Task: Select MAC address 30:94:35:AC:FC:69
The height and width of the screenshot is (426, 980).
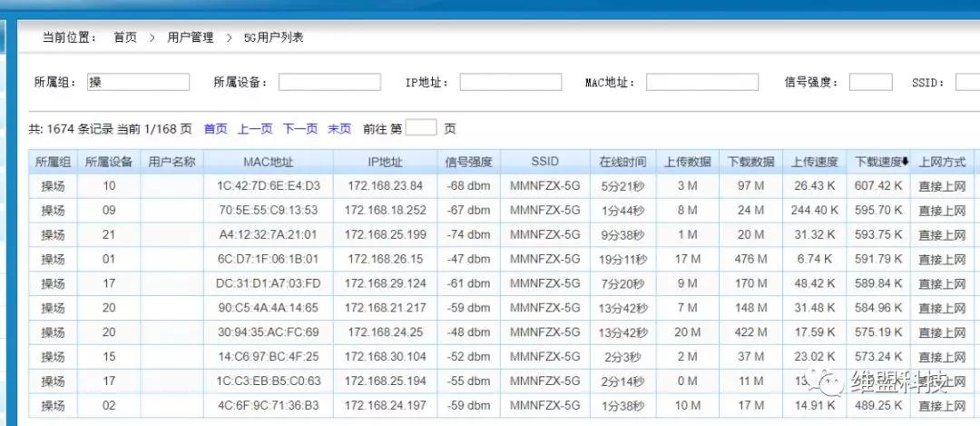Action: click(269, 332)
